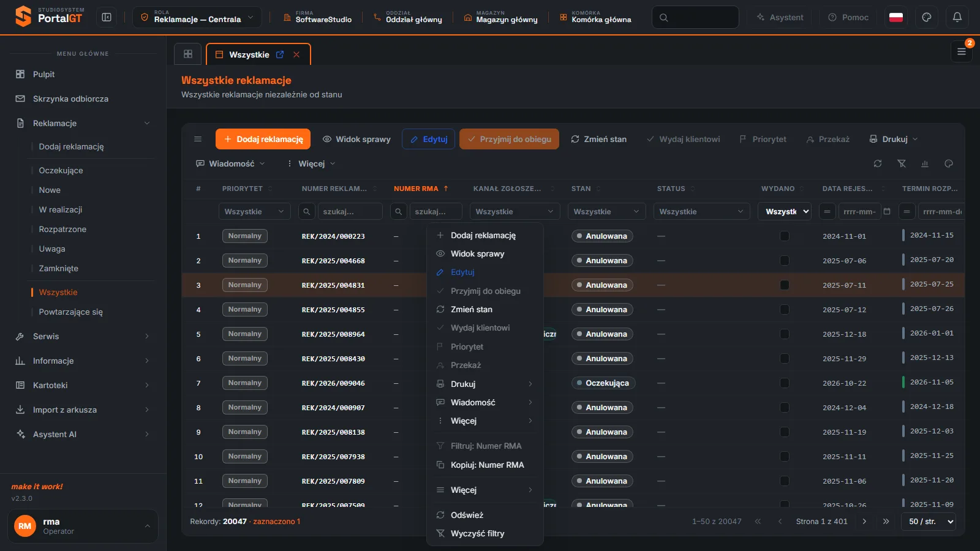Screen dimensions: 980x551
Task: Jump to last page arrow
Action: pos(886,522)
